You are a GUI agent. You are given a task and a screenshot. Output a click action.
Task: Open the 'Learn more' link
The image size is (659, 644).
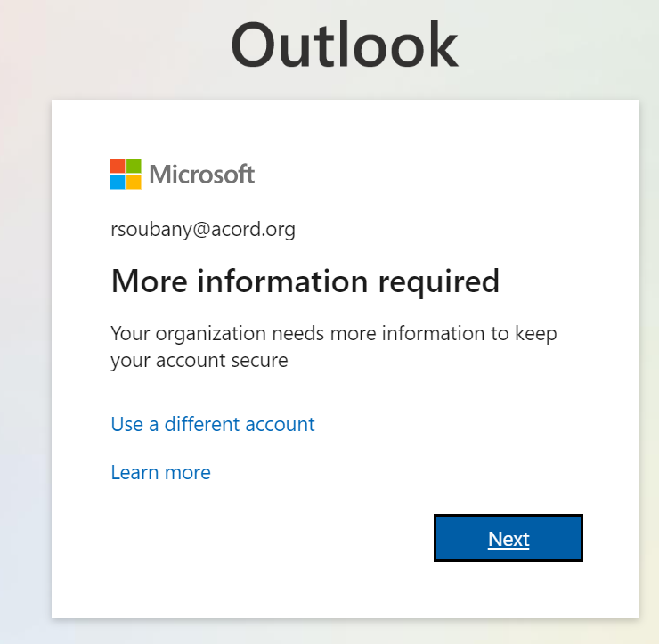tap(160, 472)
